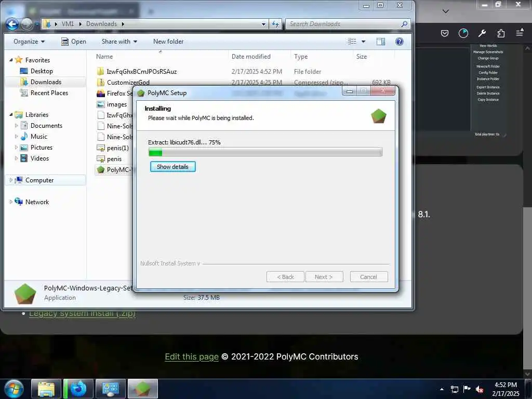Click the PolyMC Setup taskbar icon

(x=142, y=389)
